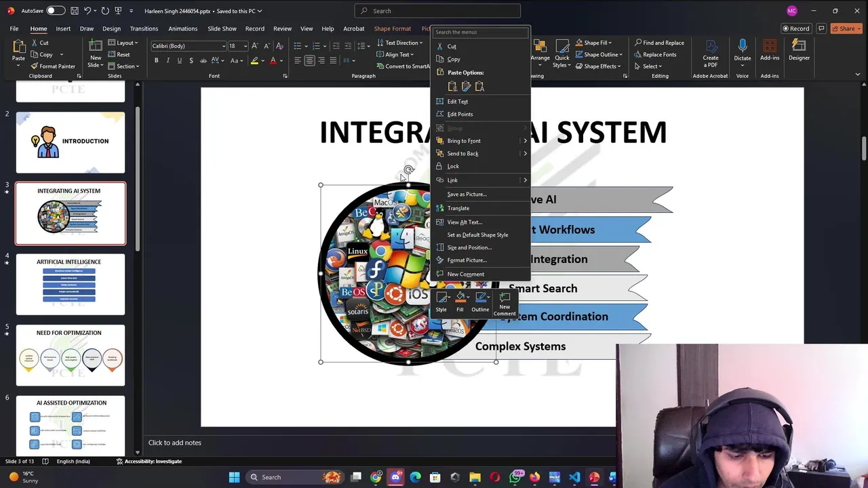Choose the first Paste Options icon
Screen dimensions: 868x488
[x=452, y=86]
